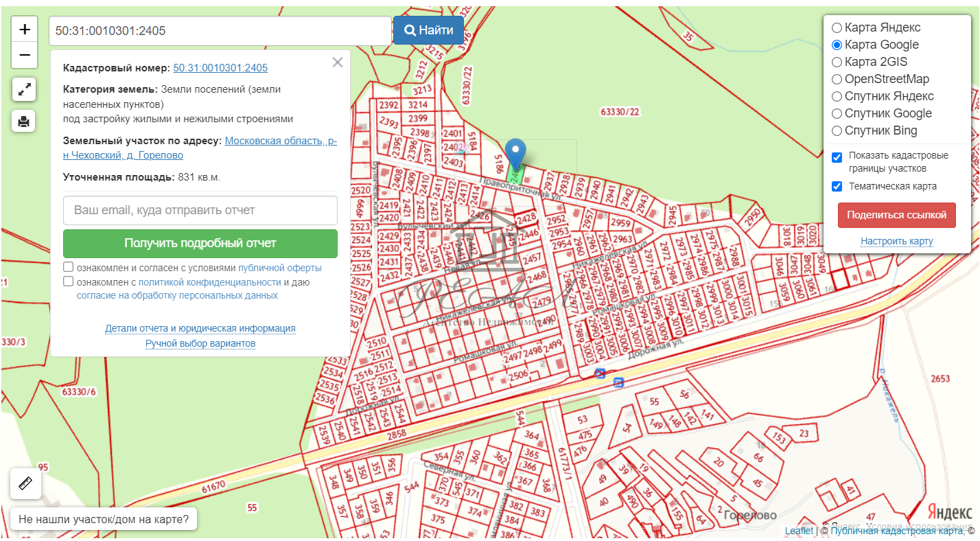This screenshot has height=541, width=980.
Task: Zoom in with the plus button
Action: [x=25, y=30]
